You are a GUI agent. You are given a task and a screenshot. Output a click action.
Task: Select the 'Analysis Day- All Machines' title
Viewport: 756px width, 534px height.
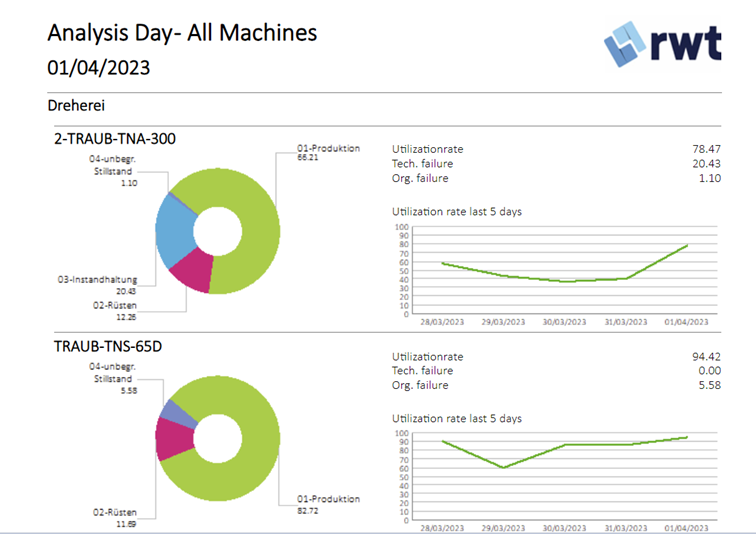(182, 33)
